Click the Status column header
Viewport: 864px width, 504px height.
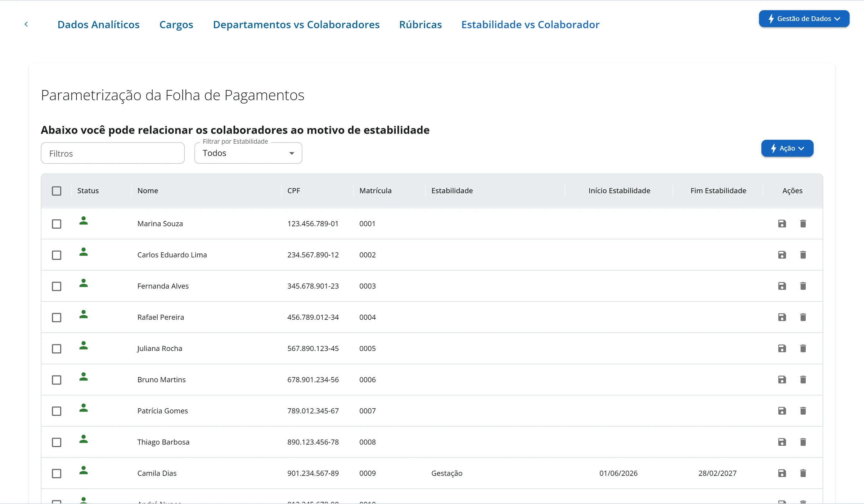click(88, 191)
